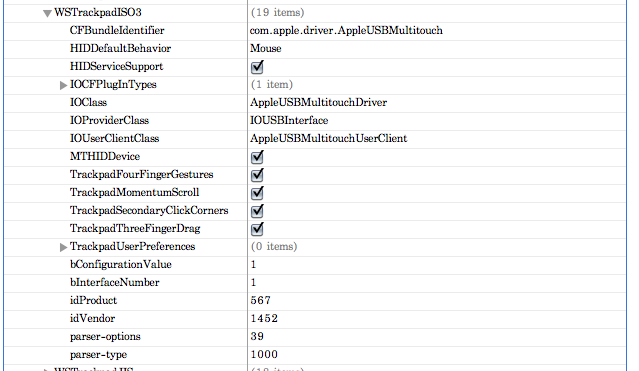Click the AppleUSBMultitouchDriver value
Image resolution: width=639 pixels, height=371 pixels.
pos(319,102)
